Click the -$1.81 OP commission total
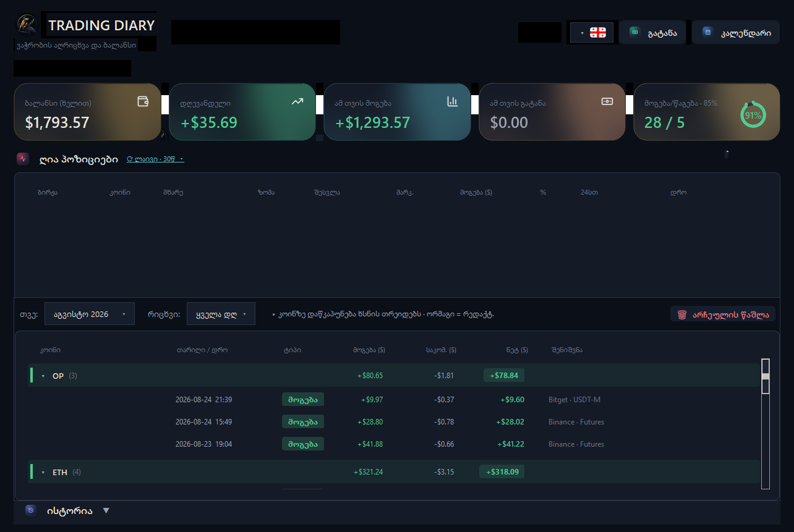 click(444, 376)
